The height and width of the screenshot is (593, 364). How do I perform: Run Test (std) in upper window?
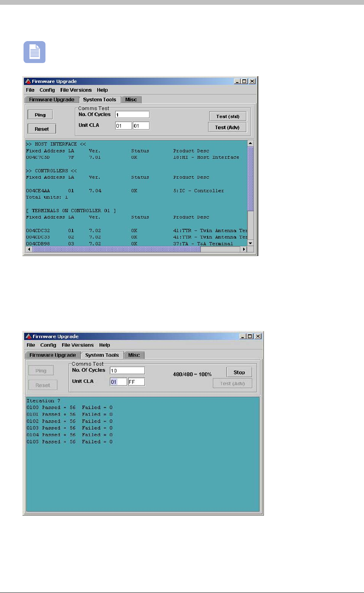click(228, 116)
